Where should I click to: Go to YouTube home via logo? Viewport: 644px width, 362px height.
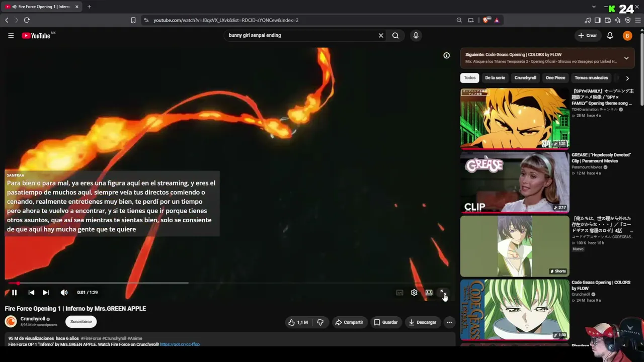(36, 36)
